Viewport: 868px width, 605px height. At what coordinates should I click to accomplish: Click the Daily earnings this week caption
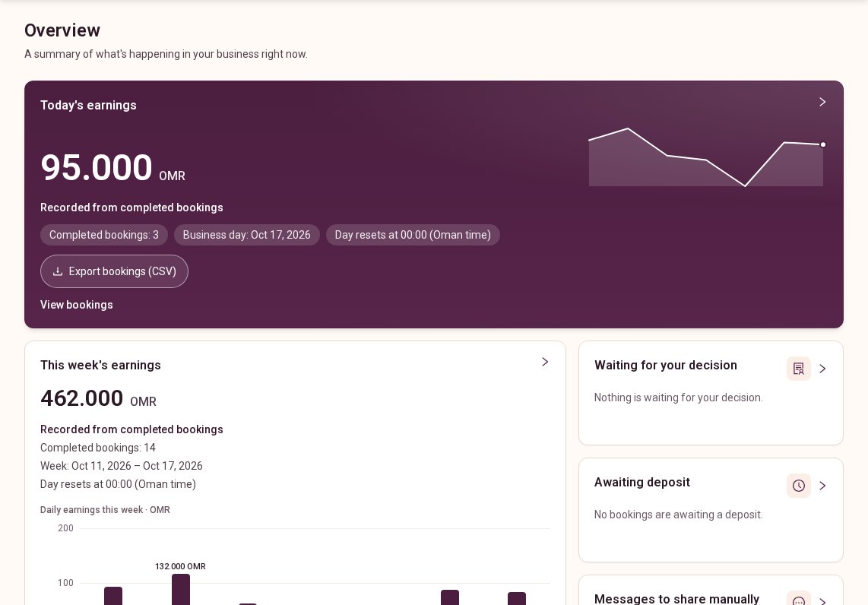coord(105,510)
